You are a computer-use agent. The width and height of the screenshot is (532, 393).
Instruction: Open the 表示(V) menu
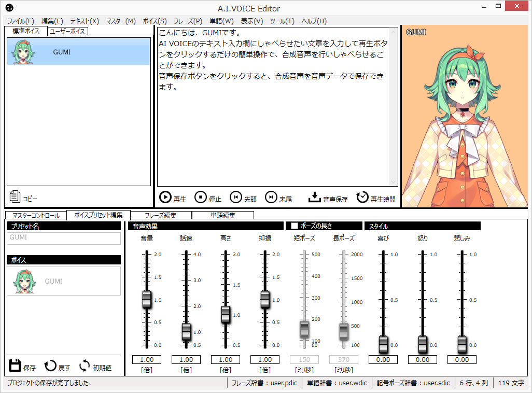pyautogui.click(x=252, y=21)
